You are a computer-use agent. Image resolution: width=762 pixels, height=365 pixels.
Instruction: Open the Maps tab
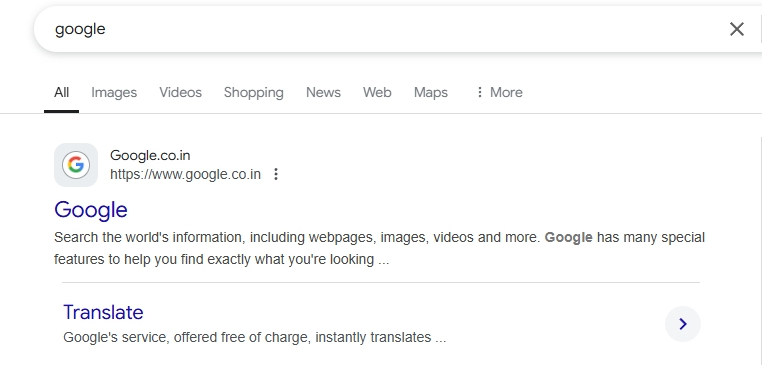[x=431, y=93]
